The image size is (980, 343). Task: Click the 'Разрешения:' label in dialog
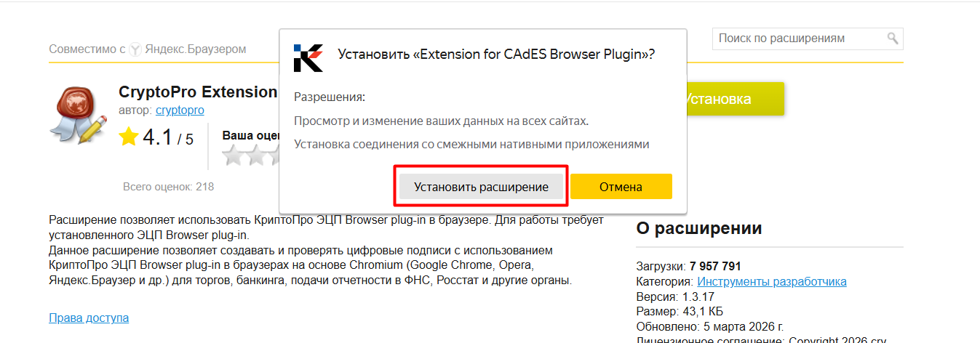(330, 97)
